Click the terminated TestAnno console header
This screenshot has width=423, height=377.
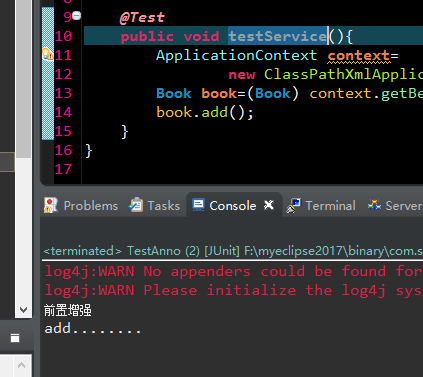point(233,251)
